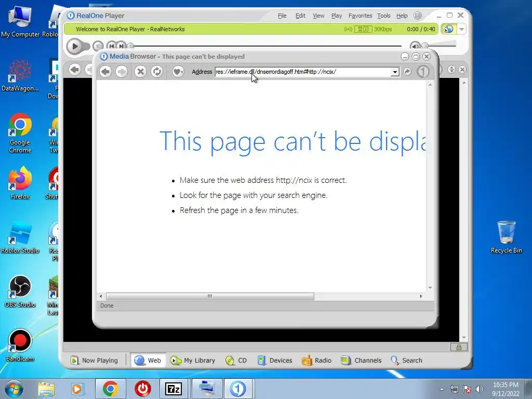
Task: Open DataWagon desktop shortcut
Action: pos(20,75)
